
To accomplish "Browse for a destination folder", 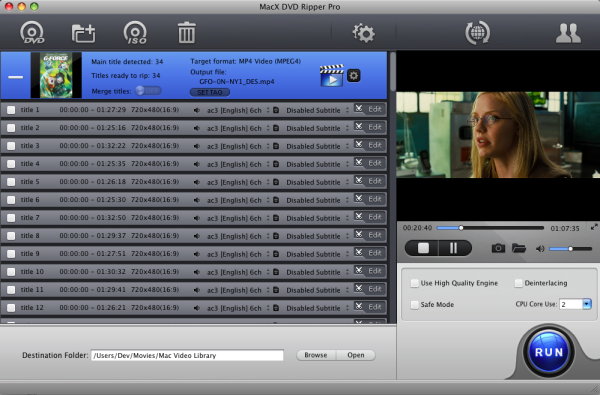I will tap(316, 355).
